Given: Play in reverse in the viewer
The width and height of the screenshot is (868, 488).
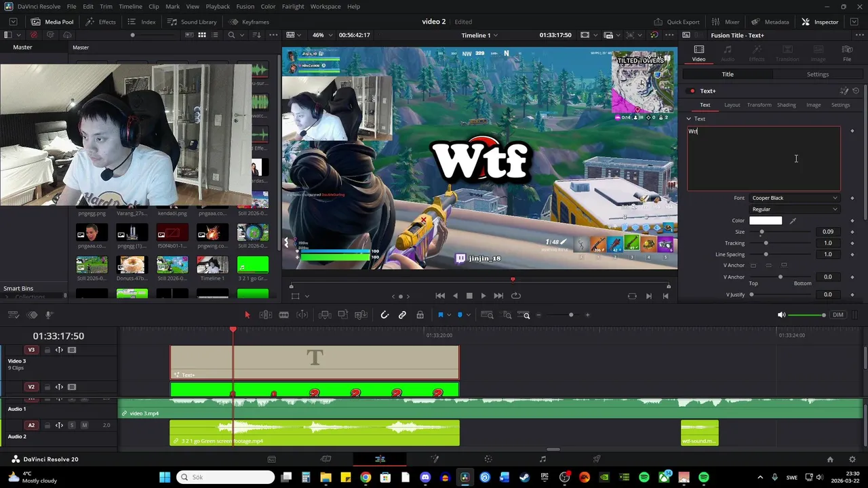Looking at the screenshot, I should click(454, 296).
